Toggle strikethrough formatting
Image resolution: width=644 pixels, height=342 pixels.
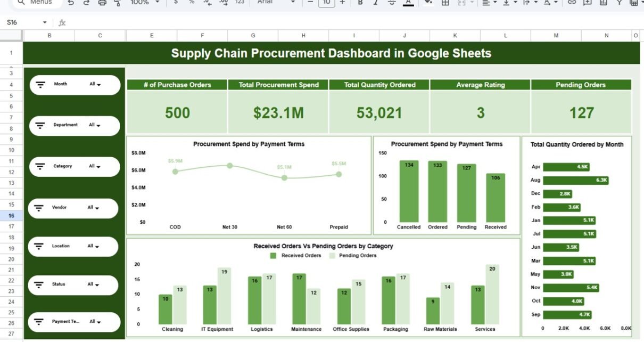tap(392, 3)
